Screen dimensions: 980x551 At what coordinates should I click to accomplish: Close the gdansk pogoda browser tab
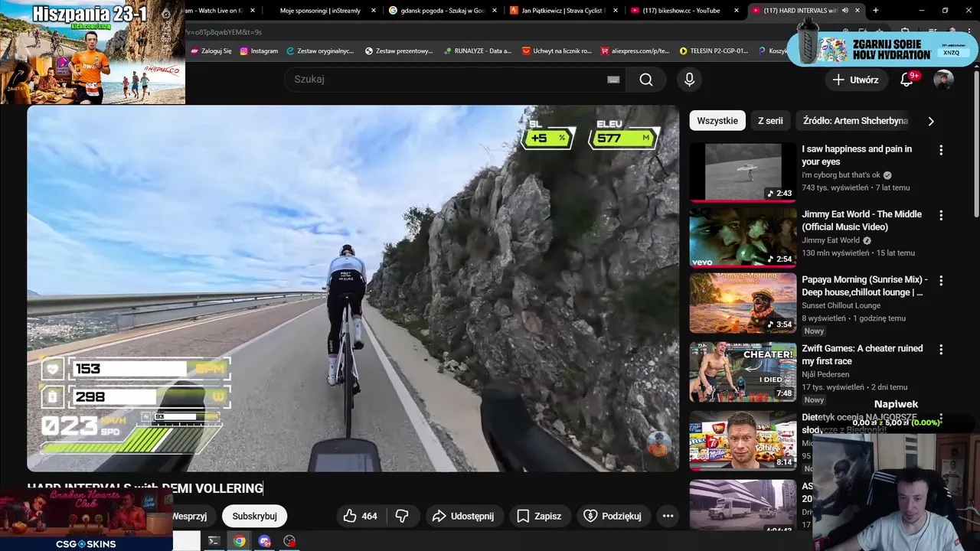pyautogui.click(x=495, y=11)
